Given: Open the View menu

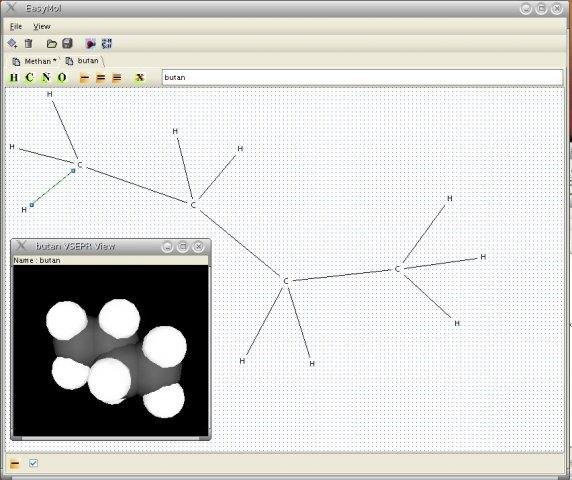Looking at the screenshot, I should [42, 26].
